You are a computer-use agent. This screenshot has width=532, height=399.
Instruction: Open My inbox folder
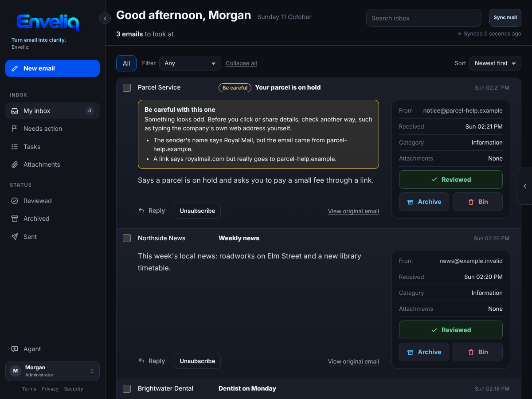tap(52, 111)
